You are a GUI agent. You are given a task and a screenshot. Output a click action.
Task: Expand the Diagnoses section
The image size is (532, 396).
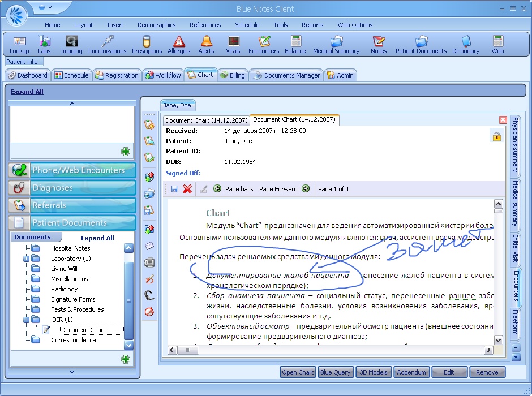point(72,188)
